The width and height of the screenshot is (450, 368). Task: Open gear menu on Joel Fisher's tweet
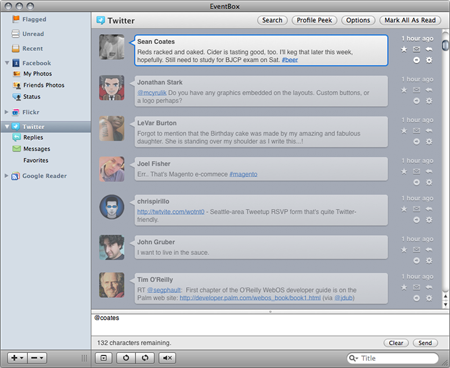click(429, 182)
